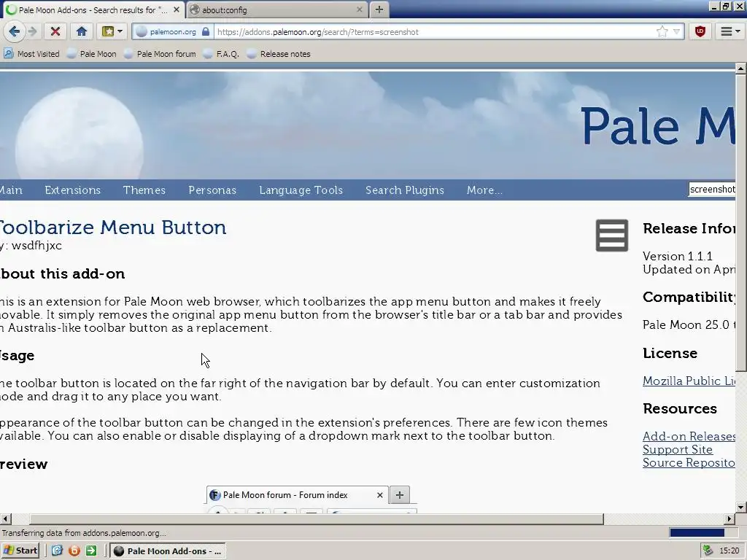The image size is (747, 560).
Task: Open the Home page icon
Action: (x=82, y=32)
